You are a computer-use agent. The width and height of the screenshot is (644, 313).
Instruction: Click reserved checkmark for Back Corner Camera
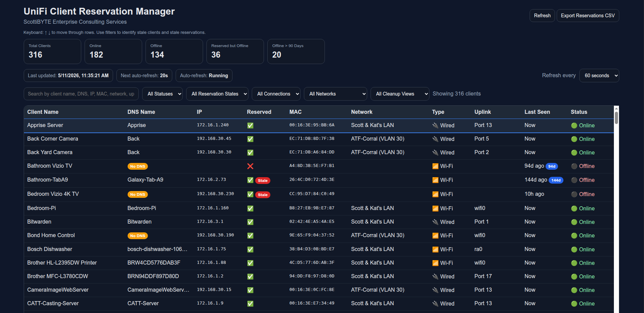(x=250, y=139)
